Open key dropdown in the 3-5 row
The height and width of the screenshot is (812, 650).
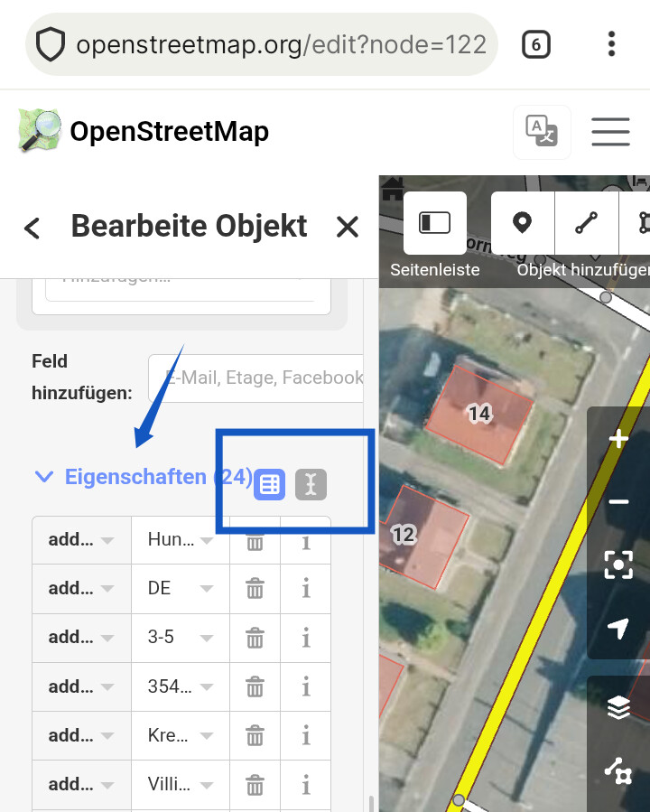coord(107,638)
